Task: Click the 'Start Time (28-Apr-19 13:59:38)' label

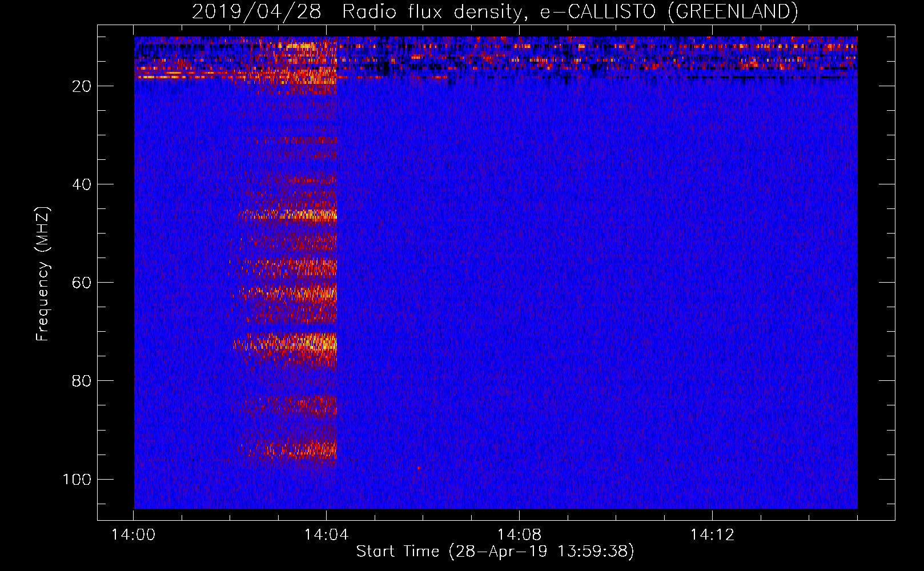Action: tap(495, 552)
